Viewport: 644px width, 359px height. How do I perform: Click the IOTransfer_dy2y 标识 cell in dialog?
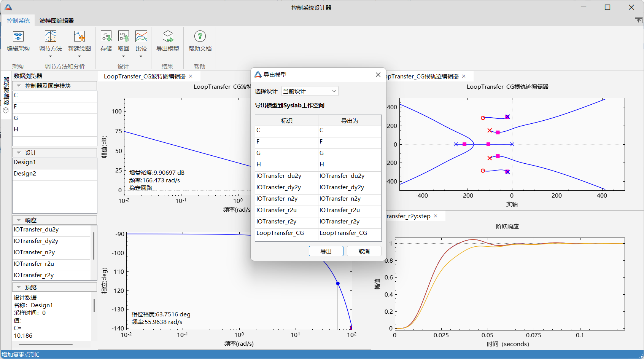tap(287, 188)
